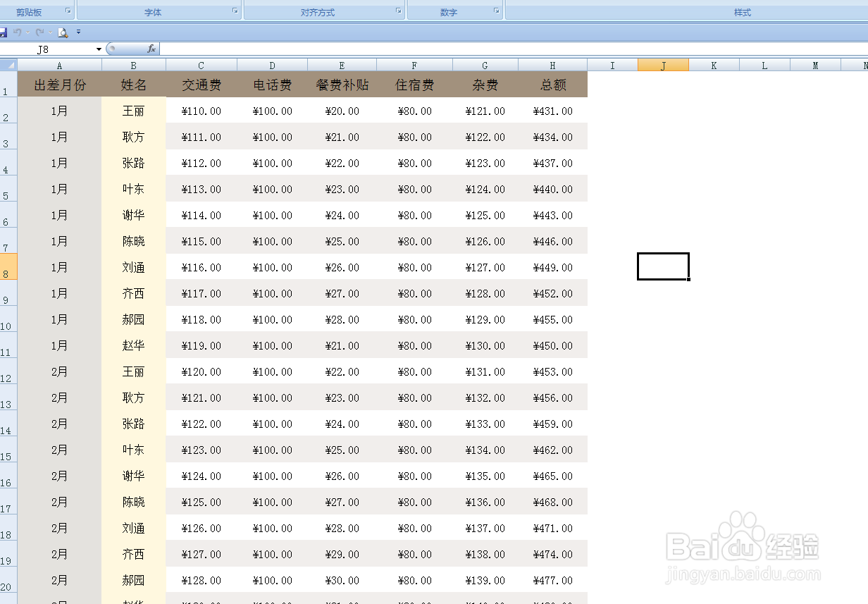Screen dimensions: 868x604
Task: Select the cell with ¥437.00
Action: pos(553,163)
